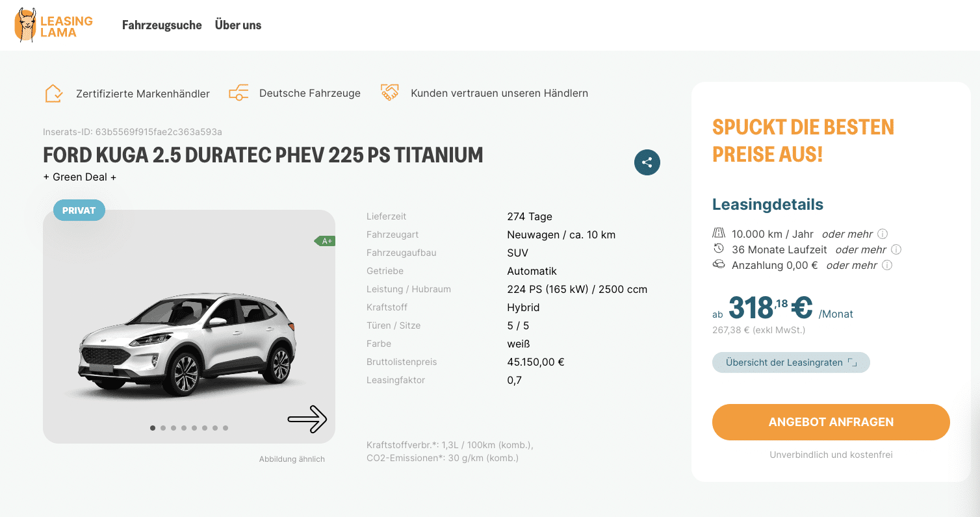This screenshot has height=517, width=980.
Task: Show next car image with arrow
Action: 307,419
